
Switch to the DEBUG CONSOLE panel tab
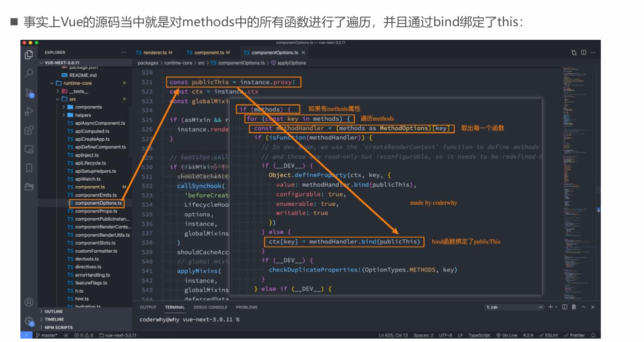(210, 307)
